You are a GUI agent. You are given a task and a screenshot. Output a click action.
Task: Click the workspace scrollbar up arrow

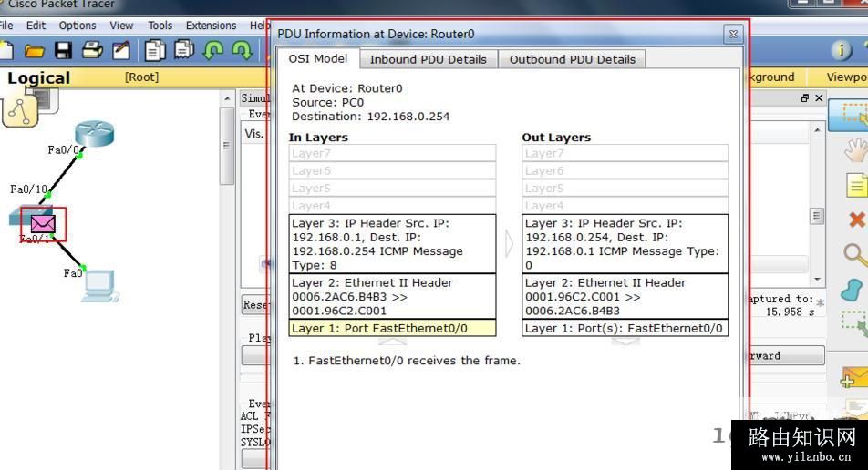point(227,98)
